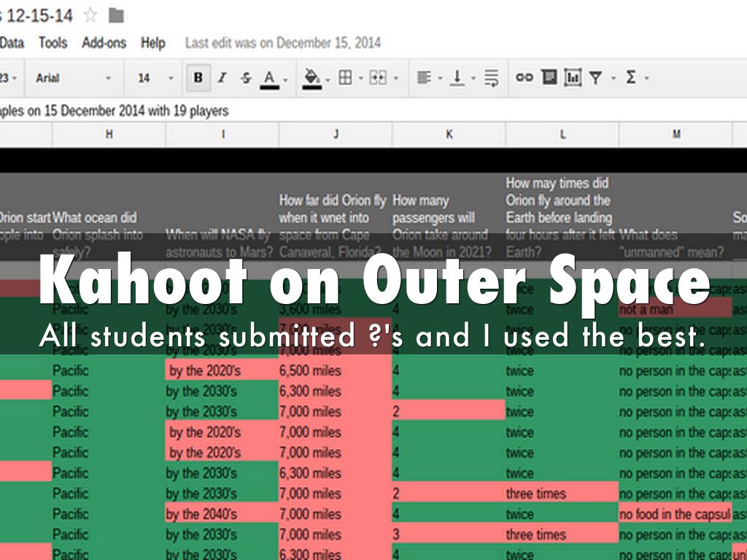The height and width of the screenshot is (560, 747).
Task: Star this spreadsheet document
Action: [90, 15]
